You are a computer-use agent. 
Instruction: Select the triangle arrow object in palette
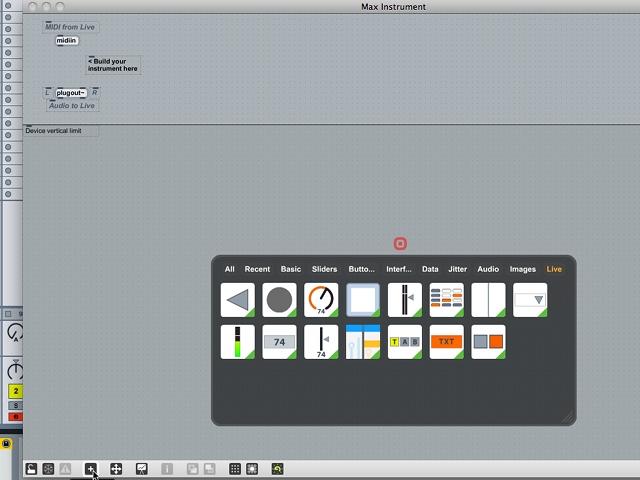[x=238, y=300]
